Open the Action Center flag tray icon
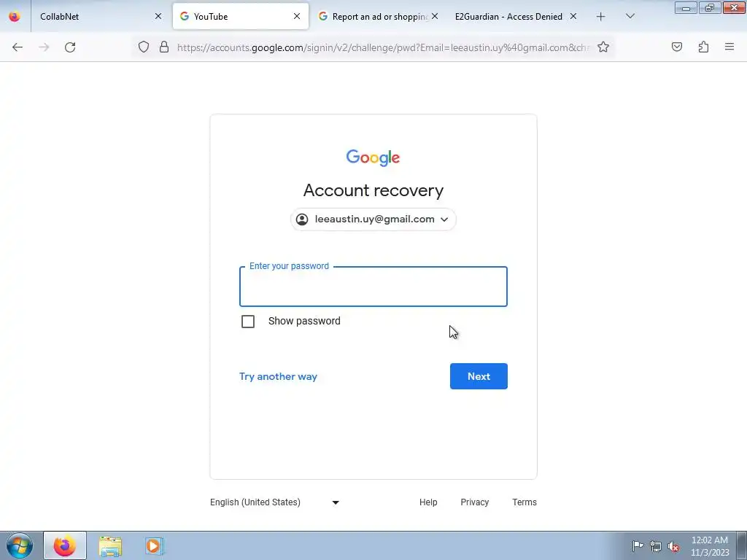 (638, 546)
